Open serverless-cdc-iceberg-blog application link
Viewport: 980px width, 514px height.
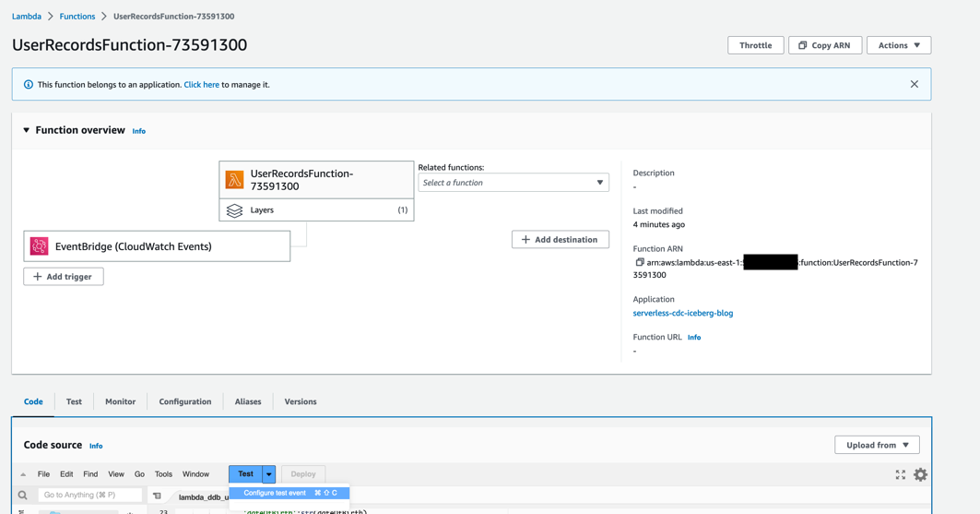pyautogui.click(x=682, y=313)
